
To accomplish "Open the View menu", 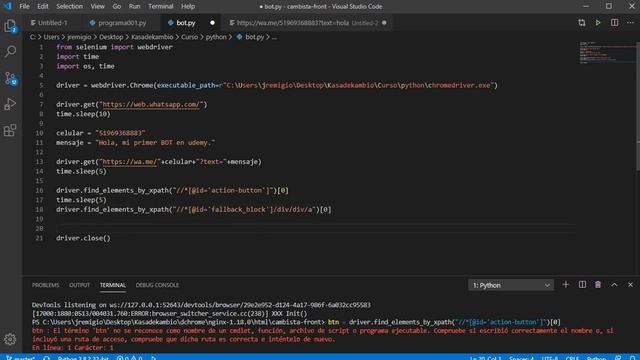I will (98, 7).
